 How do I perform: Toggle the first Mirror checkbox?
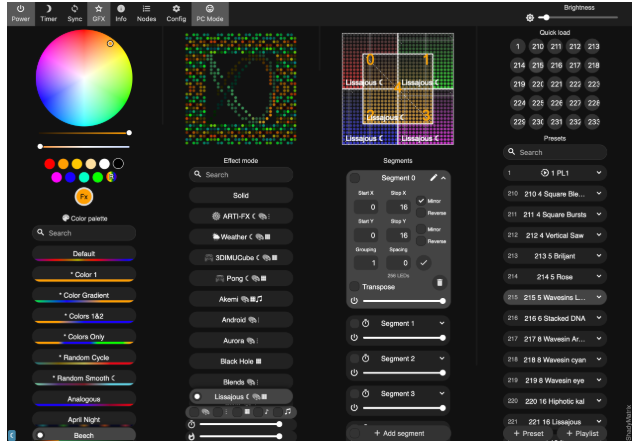point(421,201)
